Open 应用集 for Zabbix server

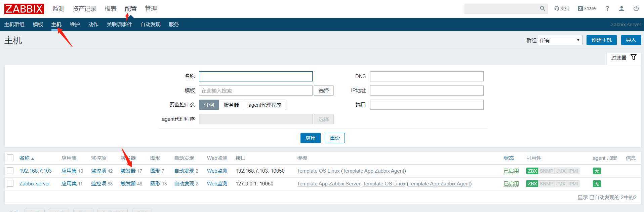[69, 183]
